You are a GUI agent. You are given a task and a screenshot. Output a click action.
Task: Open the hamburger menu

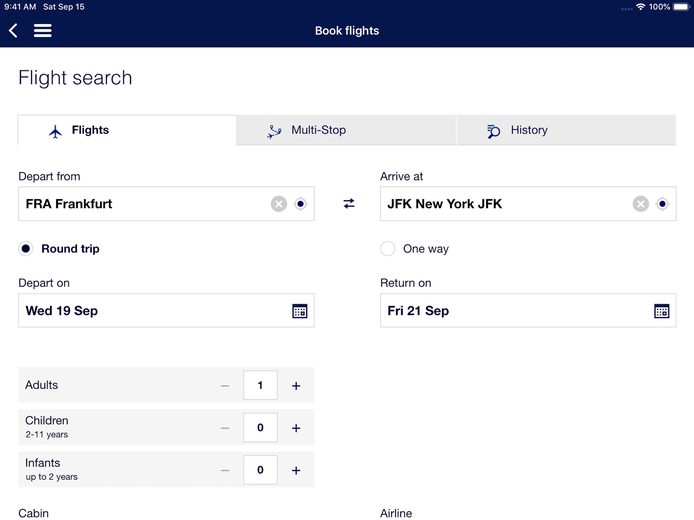tap(42, 31)
